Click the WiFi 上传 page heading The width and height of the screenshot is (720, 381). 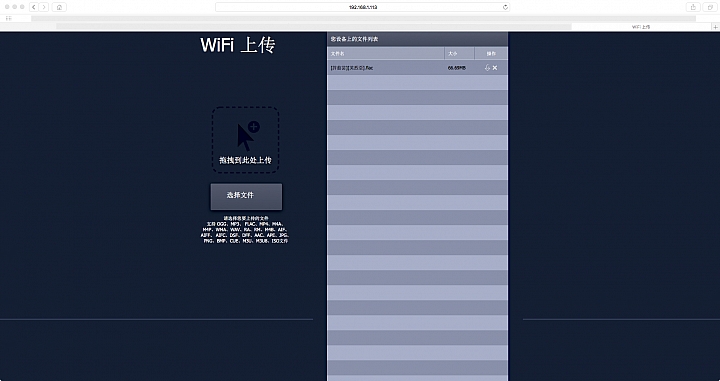(x=238, y=45)
